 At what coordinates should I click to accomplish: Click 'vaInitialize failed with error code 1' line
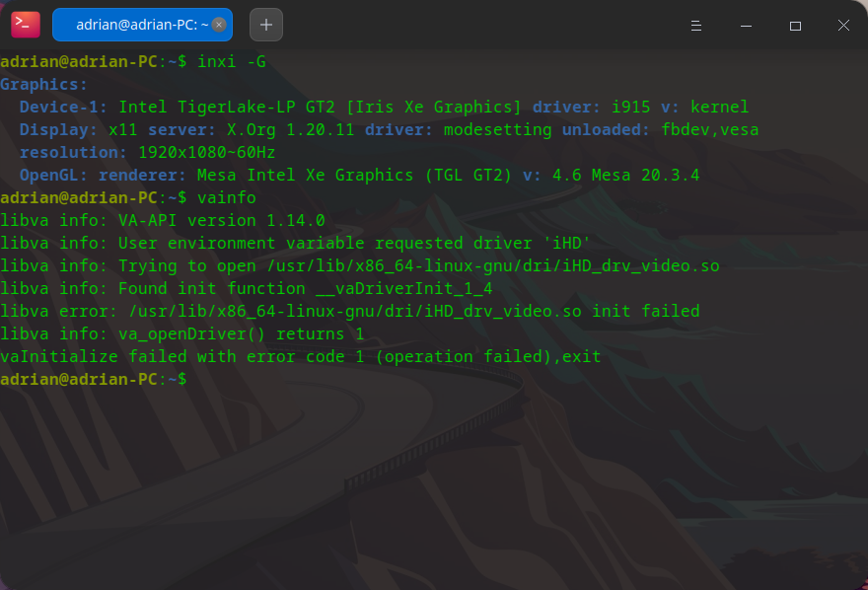(301, 356)
